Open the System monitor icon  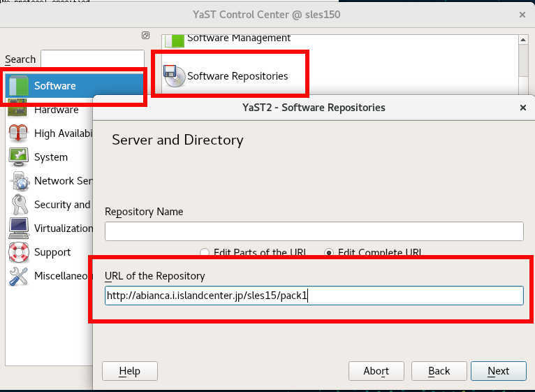click(18, 157)
